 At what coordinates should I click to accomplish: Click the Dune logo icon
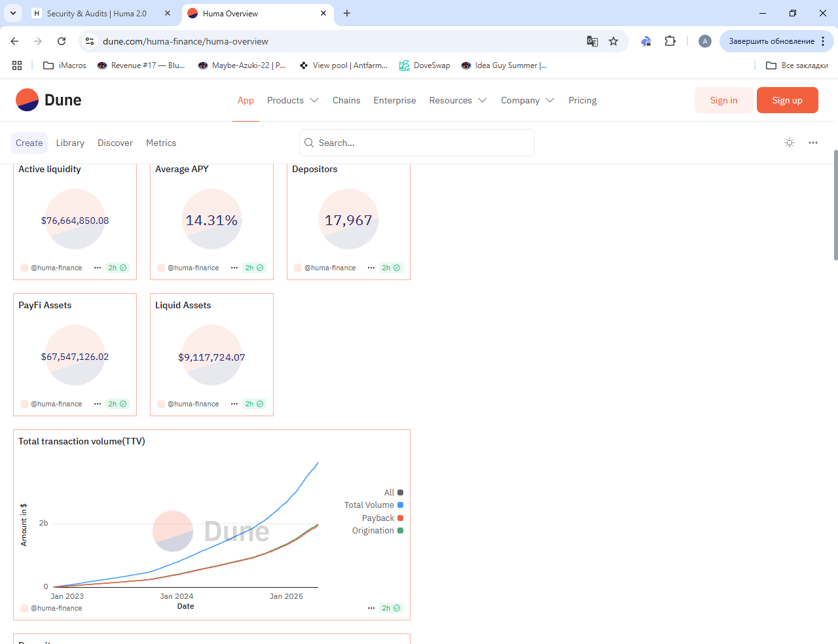click(x=27, y=100)
